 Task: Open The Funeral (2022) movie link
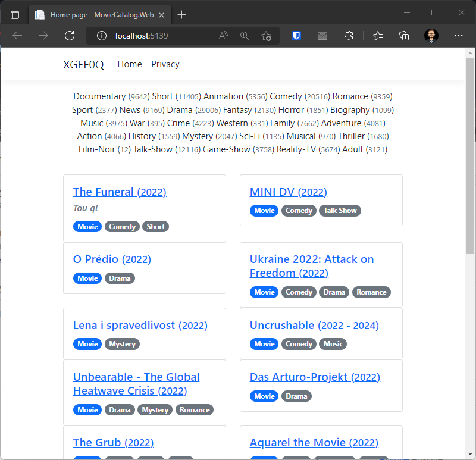pyautogui.click(x=120, y=192)
